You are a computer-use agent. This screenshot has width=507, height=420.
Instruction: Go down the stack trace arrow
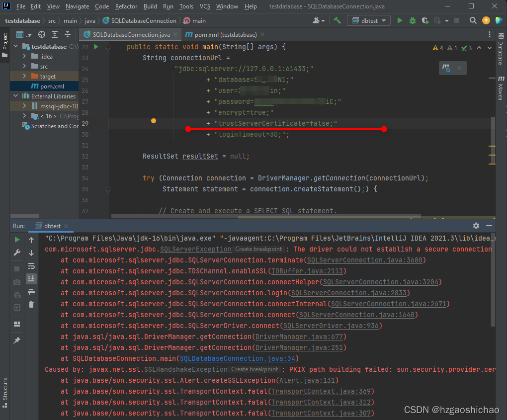[x=31, y=253]
